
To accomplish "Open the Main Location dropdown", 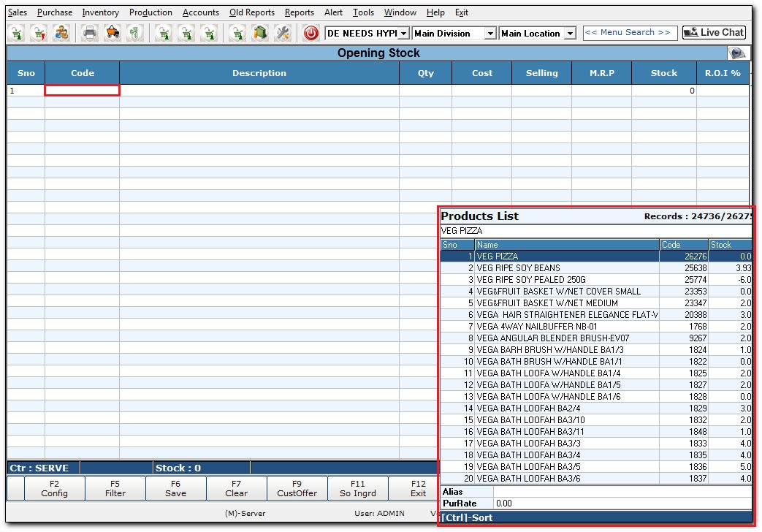I will coord(570,34).
